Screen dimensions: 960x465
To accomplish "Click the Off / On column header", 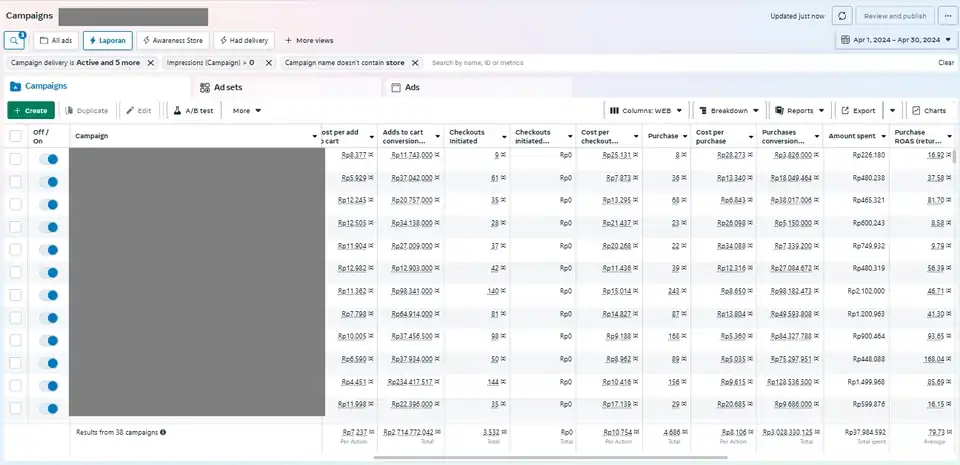I will (x=40, y=136).
